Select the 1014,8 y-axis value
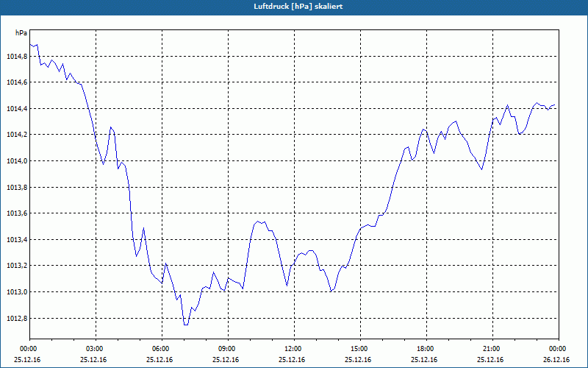The width and height of the screenshot is (588, 368). (17, 57)
